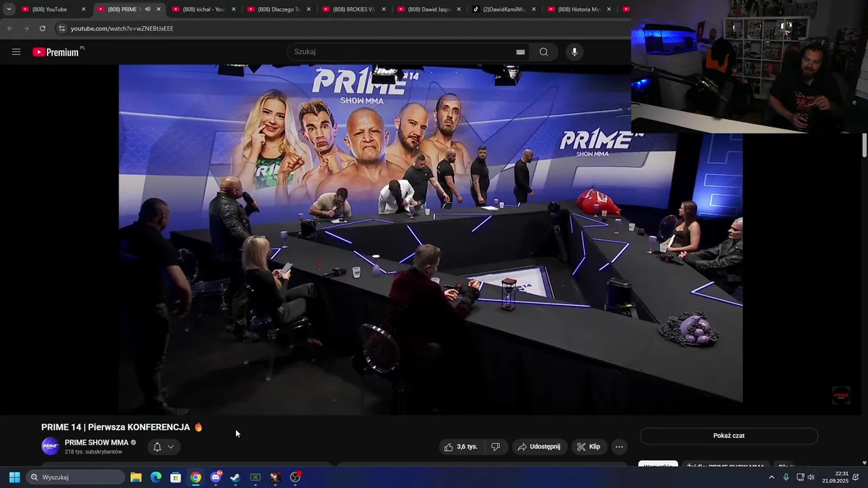
Task: Switch to the (808) Historia tab
Action: [577, 9]
